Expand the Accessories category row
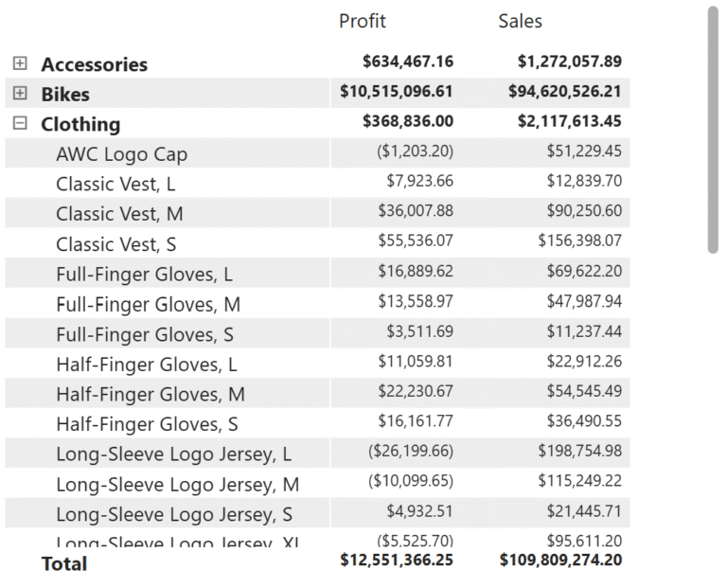Image resolution: width=727 pixels, height=588 pixels. (x=20, y=63)
